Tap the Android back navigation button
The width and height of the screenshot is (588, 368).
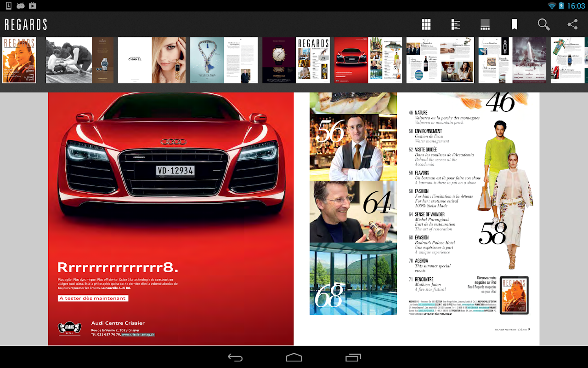235,357
